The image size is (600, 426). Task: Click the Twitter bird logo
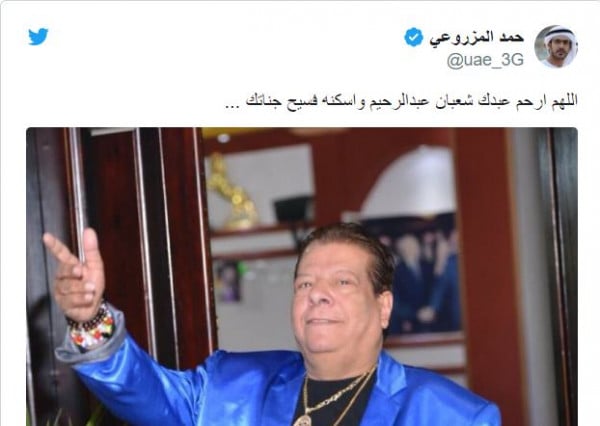pyautogui.click(x=38, y=36)
